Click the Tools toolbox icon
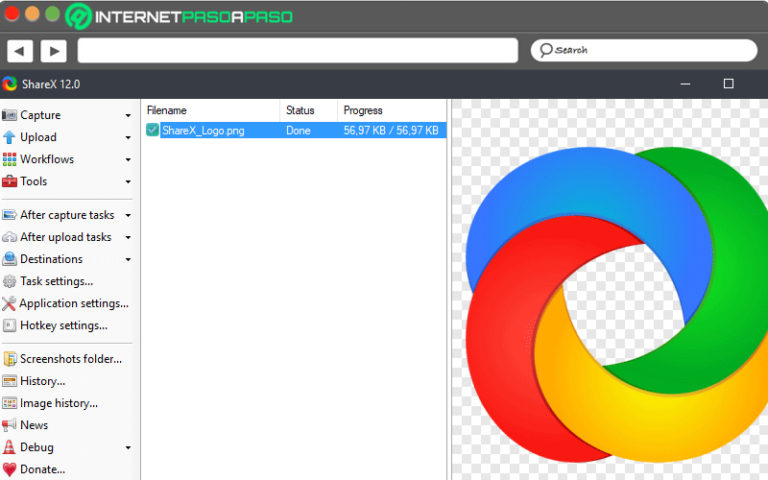The width and height of the screenshot is (768, 480). (x=9, y=182)
